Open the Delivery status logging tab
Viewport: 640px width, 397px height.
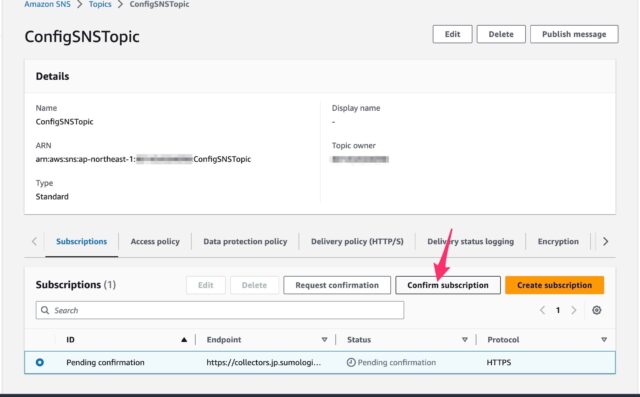(471, 242)
